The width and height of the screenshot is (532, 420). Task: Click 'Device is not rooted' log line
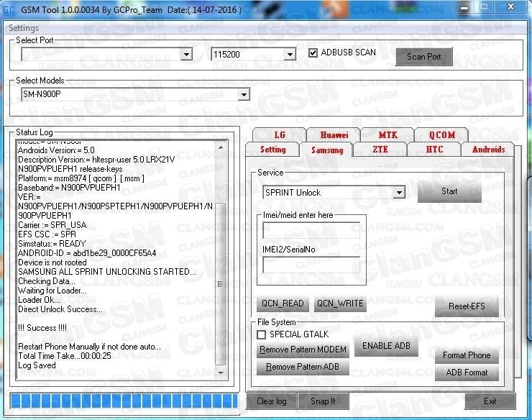(x=52, y=262)
